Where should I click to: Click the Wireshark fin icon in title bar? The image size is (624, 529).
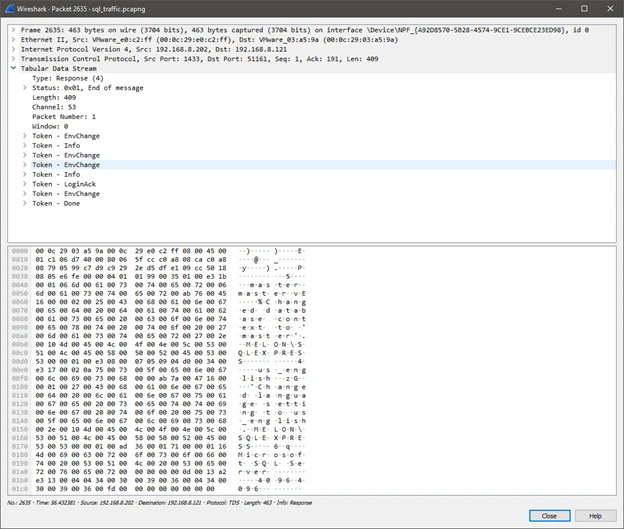click(9, 8)
